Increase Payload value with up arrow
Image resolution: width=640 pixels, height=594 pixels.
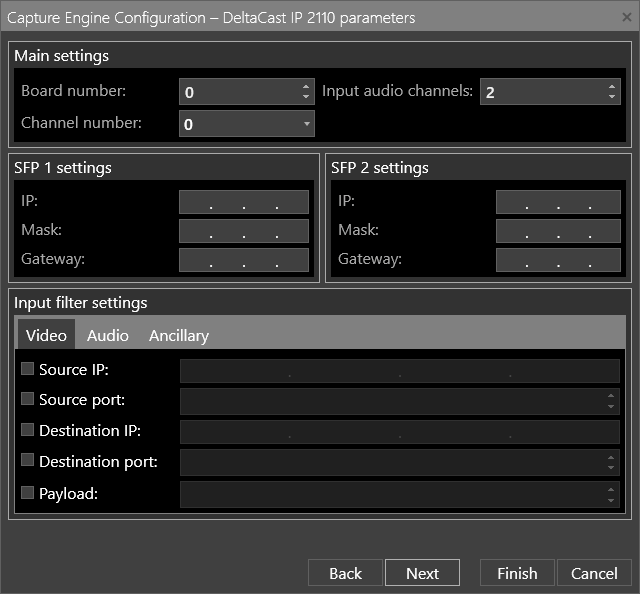[611, 489]
